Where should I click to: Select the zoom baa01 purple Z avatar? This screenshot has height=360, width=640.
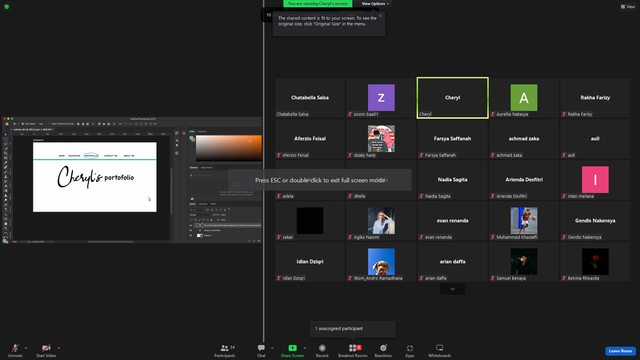coord(381,98)
